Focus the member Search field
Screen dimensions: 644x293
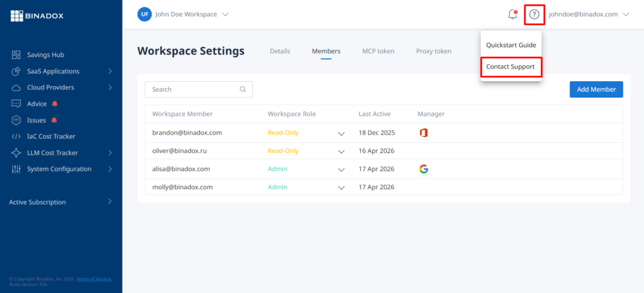pos(199,89)
